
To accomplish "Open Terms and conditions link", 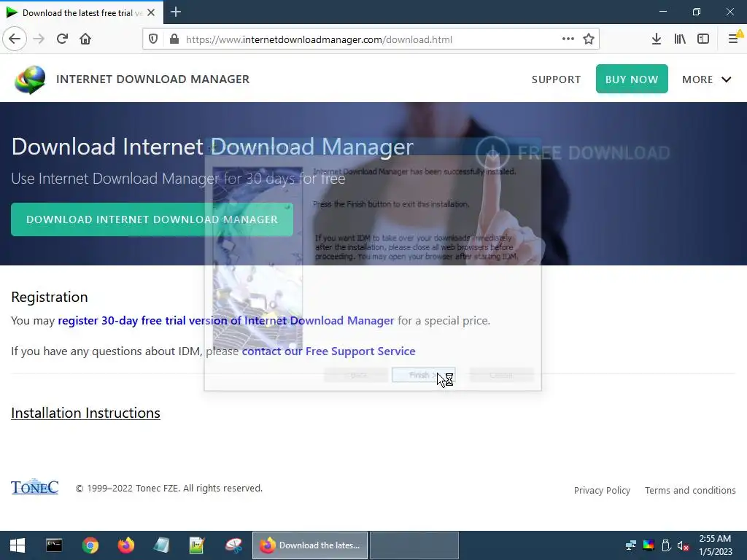I will pos(690,490).
